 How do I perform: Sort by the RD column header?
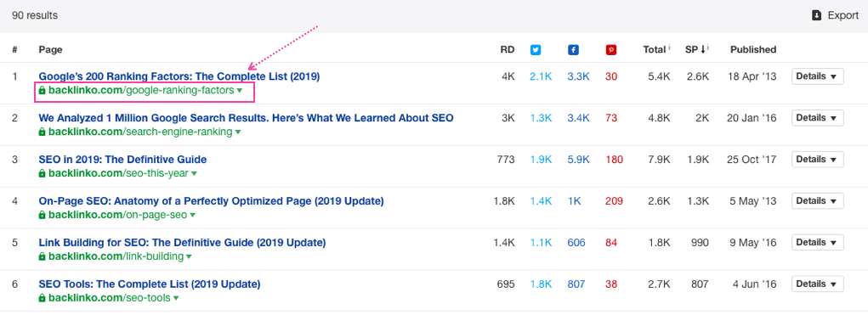pos(508,50)
